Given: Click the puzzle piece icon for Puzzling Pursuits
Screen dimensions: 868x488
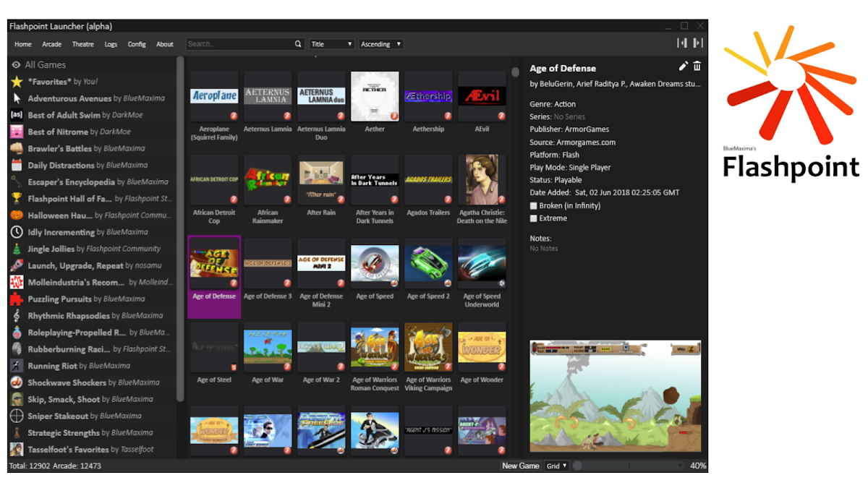Looking at the screenshot, I should coord(17,299).
